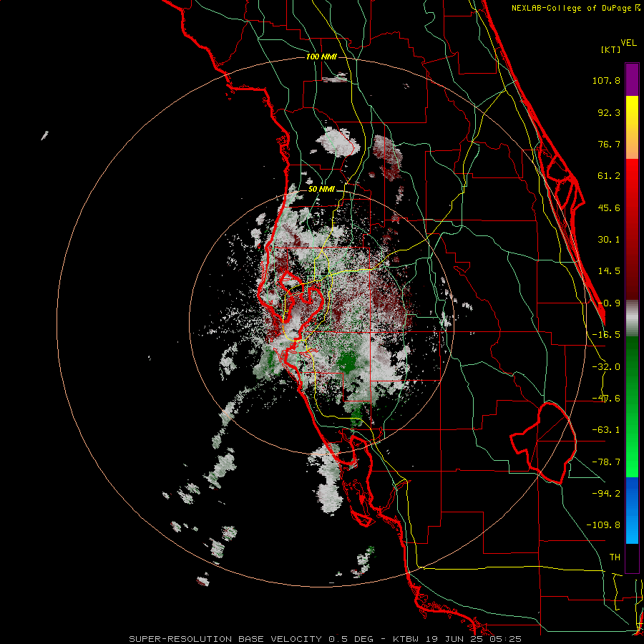Click the -78.7 velocity scale value
Viewport: 644px width, 644px height.
tap(606, 462)
